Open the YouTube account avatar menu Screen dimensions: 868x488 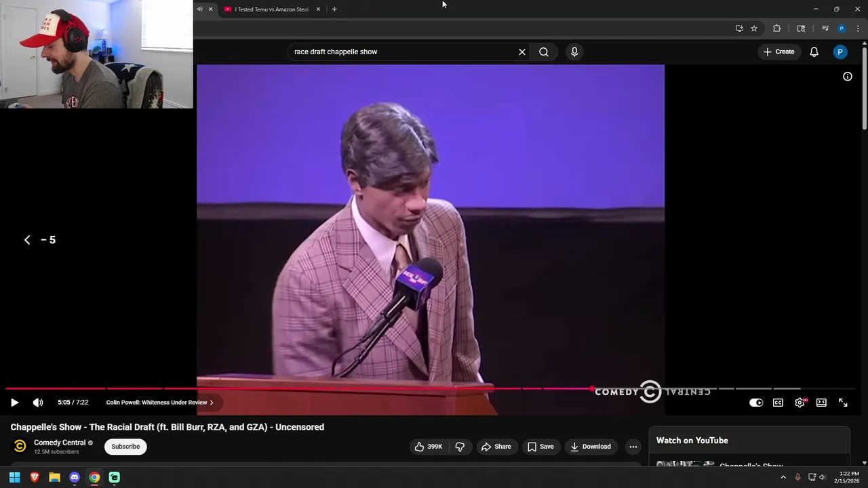(x=840, y=52)
